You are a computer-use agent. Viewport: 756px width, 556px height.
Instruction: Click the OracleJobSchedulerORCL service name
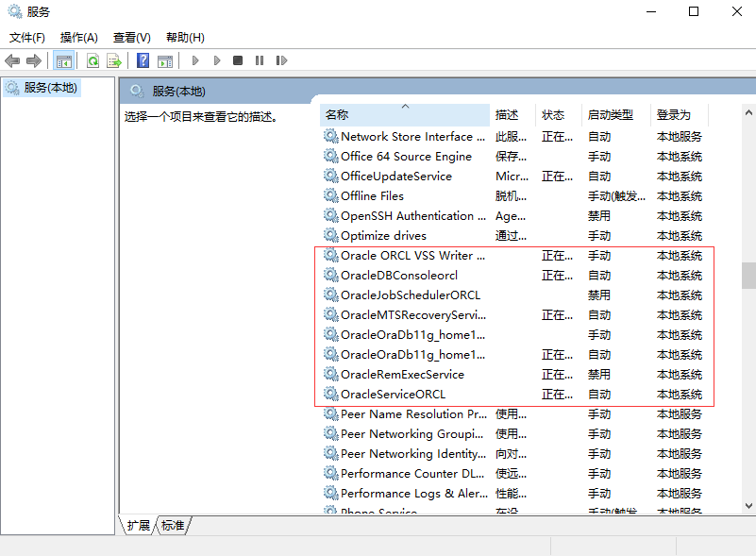(x=411, y=295)
